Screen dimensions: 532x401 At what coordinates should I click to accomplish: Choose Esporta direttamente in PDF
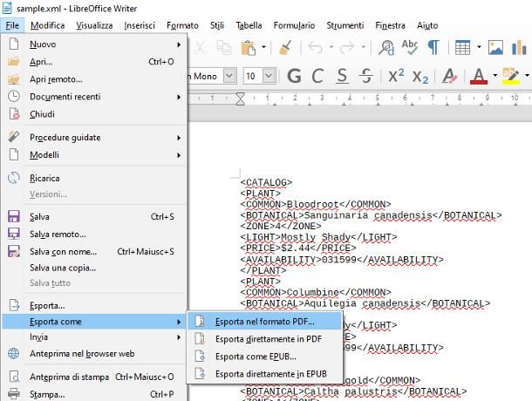(x=264, y=339)
